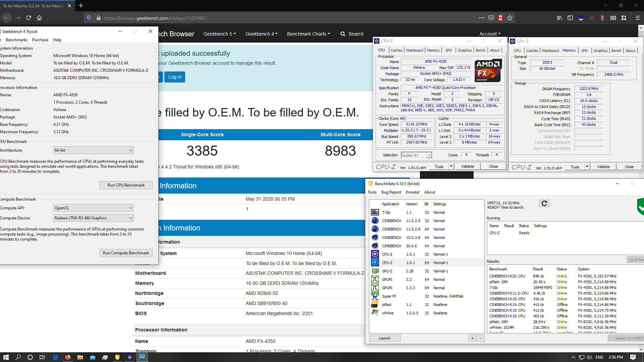This screenshot has width=644, height=362.
Task: Click the plus button in BenchMate
Action: click(x=472, y=338)
